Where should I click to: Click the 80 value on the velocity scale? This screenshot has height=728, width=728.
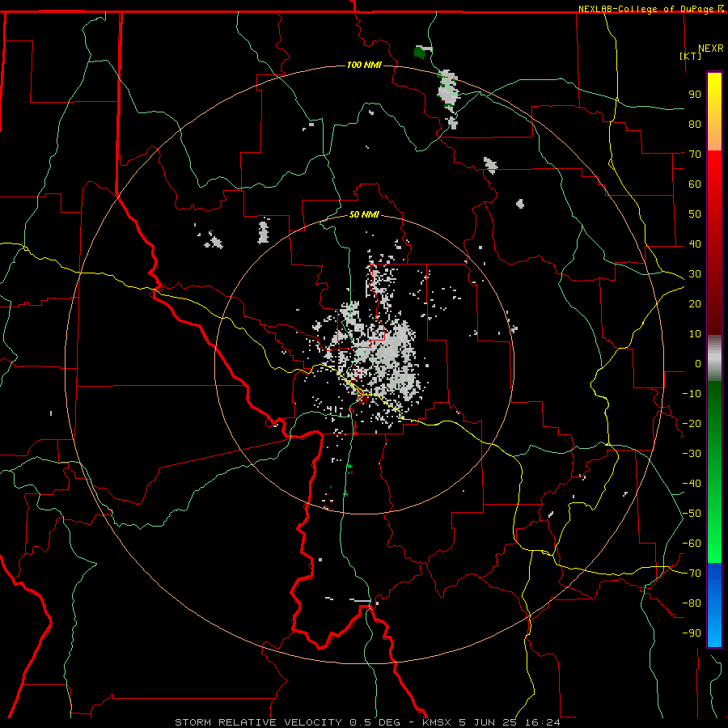[695, 124]
